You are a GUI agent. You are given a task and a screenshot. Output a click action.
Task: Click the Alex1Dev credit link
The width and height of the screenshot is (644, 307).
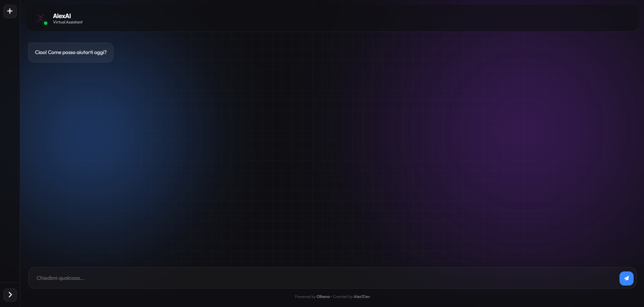[x=362, y=297]
